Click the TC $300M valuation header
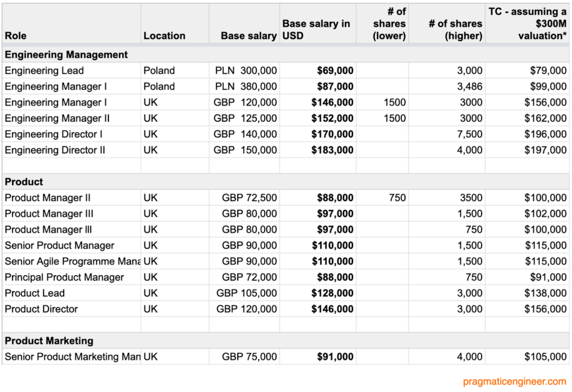 pos(527,24)
